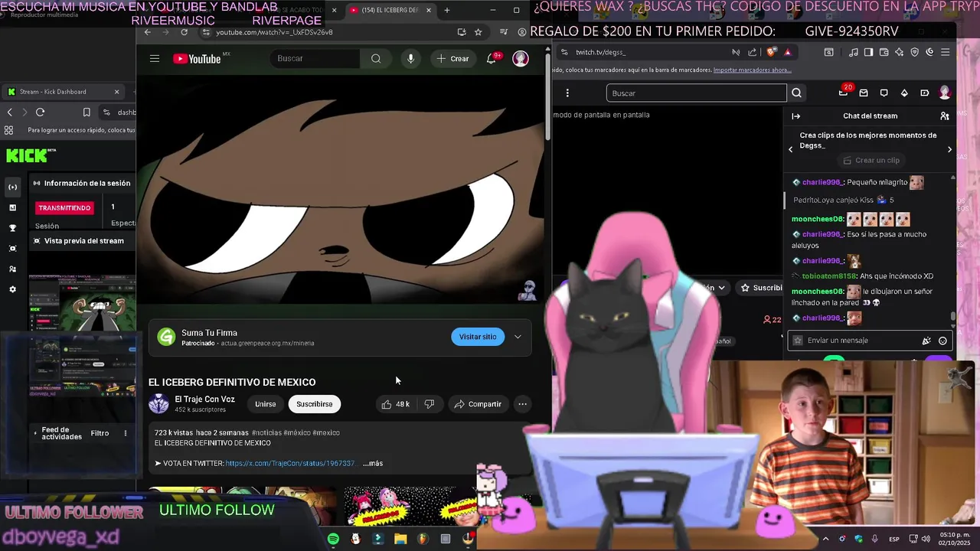Bookmark the YouTube page with the star
Image resolution: width=980 pixels, height=551 pixels.
[478, 32]
